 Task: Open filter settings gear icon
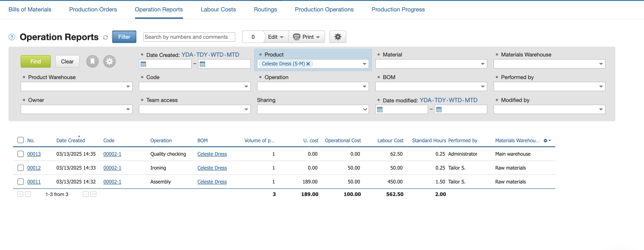tap(109, 62)
